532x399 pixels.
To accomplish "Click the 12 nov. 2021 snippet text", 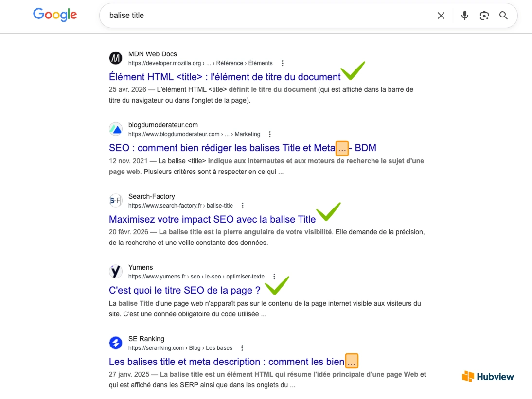I will click(266, 166).
